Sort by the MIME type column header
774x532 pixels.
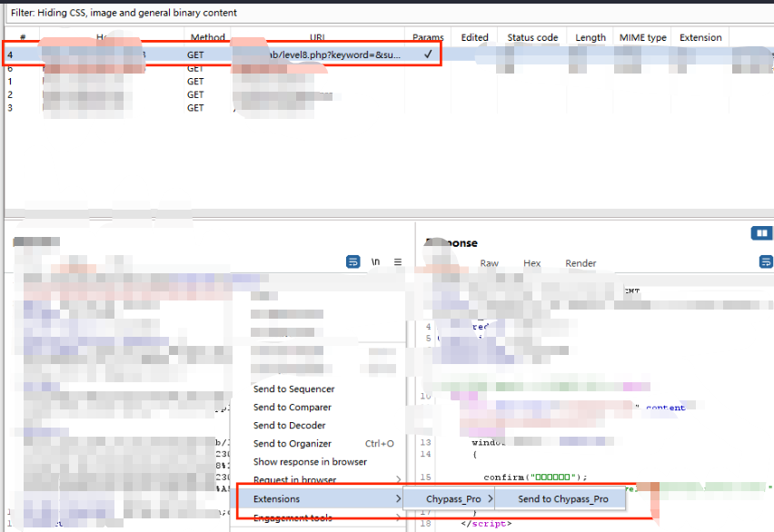[642, 37]
